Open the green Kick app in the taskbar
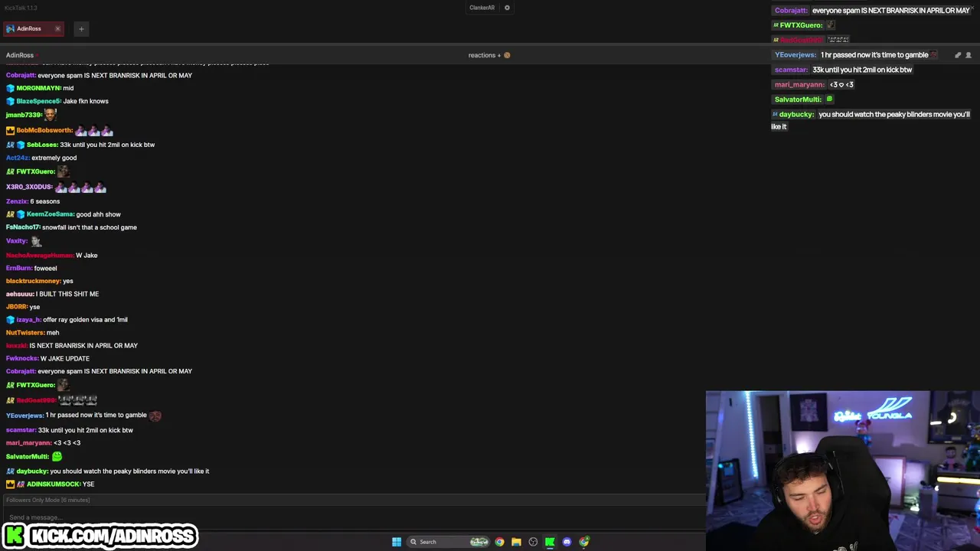 [x=550, y=542]
